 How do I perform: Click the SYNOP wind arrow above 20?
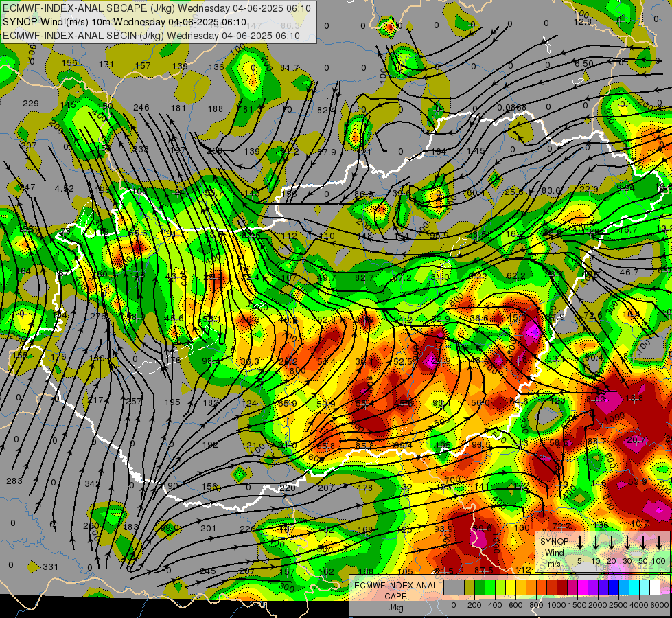(611, 543)
